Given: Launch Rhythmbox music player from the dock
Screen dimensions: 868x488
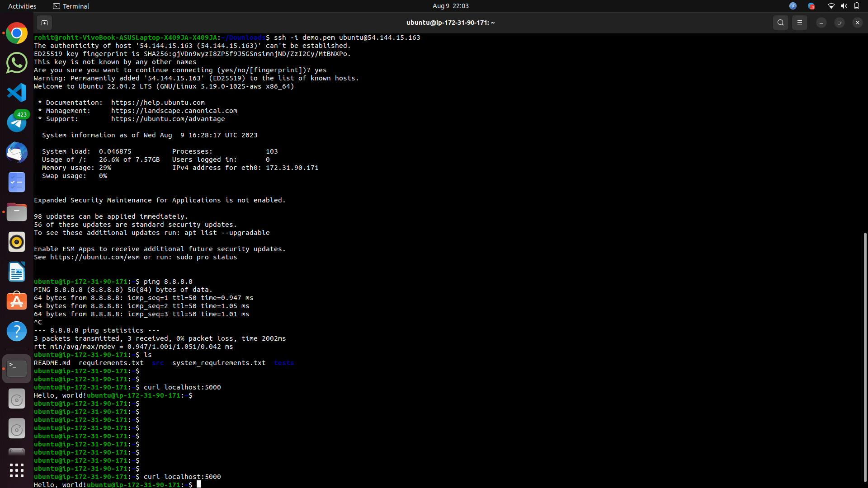Looking at the screenshot, I should tap(16, 242).
